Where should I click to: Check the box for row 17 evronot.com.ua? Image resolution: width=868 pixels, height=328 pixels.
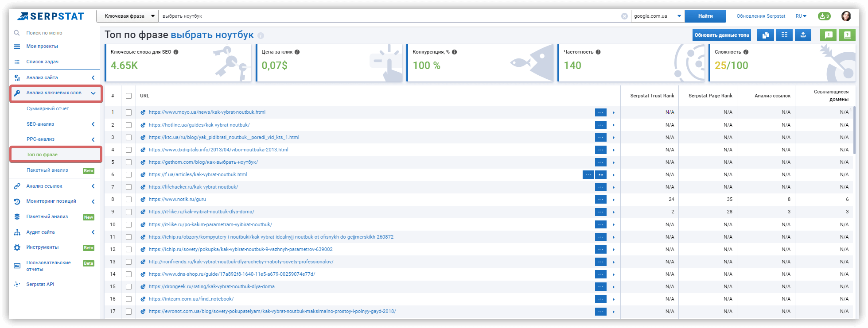click(x=128, y=312)
